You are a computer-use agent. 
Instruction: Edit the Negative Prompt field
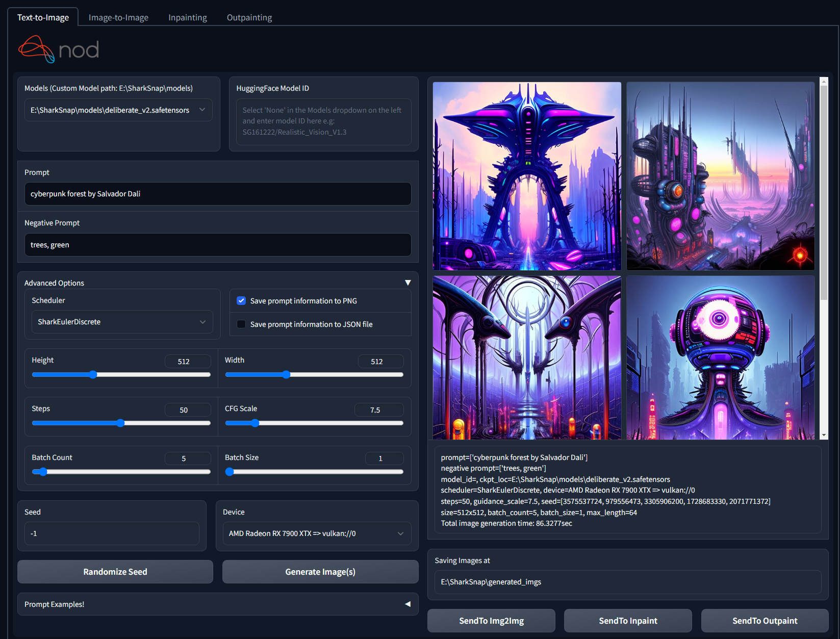(218, 245)
